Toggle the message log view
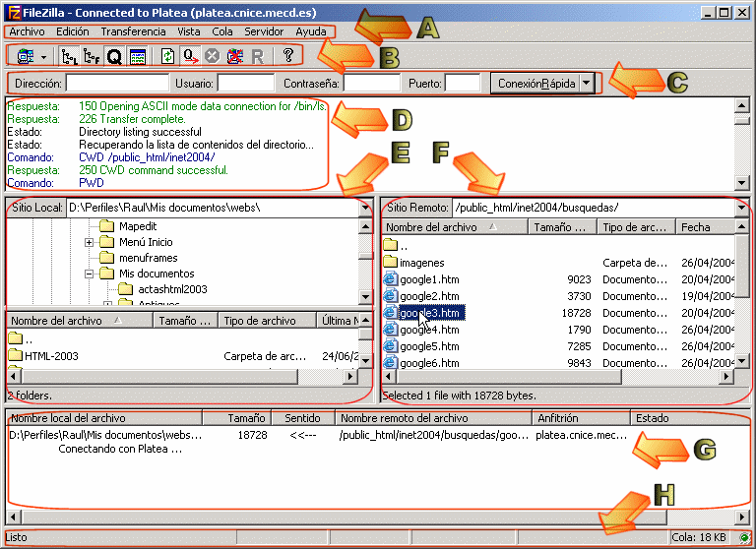Viewport: 756px width, 549px height. [x=138, y=57]
